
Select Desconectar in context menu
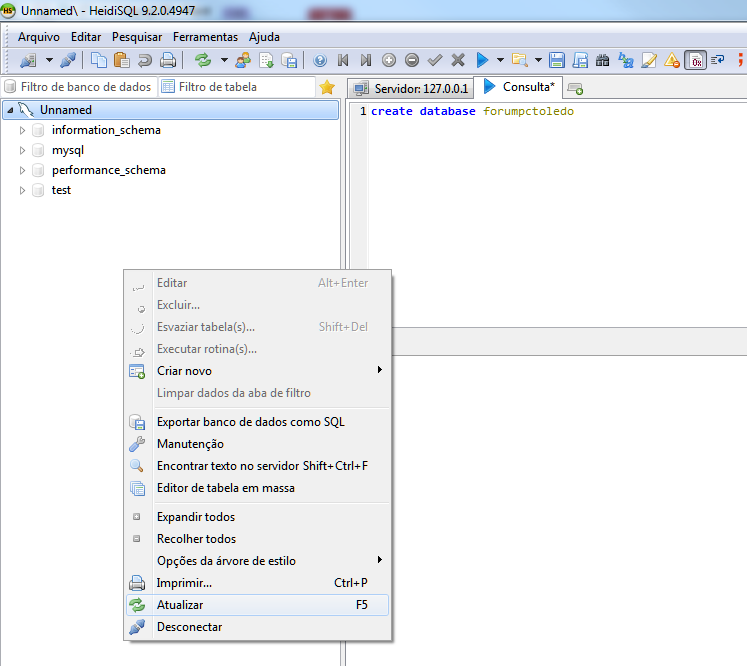pyautogui.click(x=189, y=627)
